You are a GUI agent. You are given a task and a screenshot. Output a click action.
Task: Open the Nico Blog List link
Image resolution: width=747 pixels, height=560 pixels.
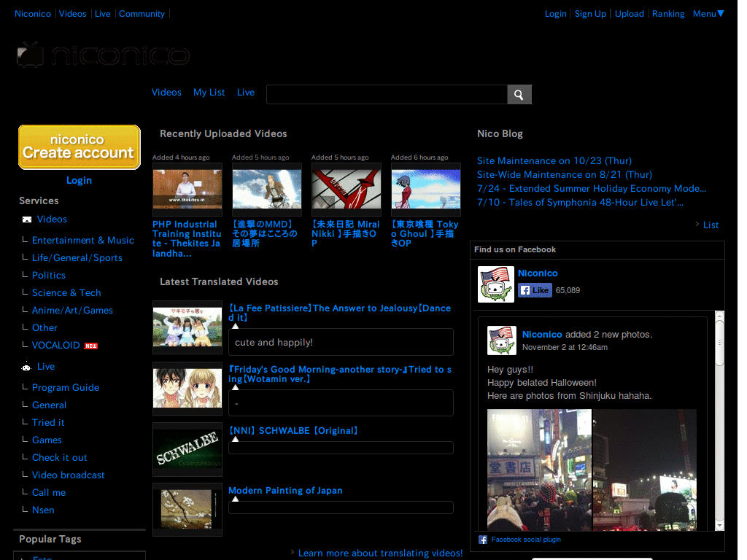tap(711, 225)
